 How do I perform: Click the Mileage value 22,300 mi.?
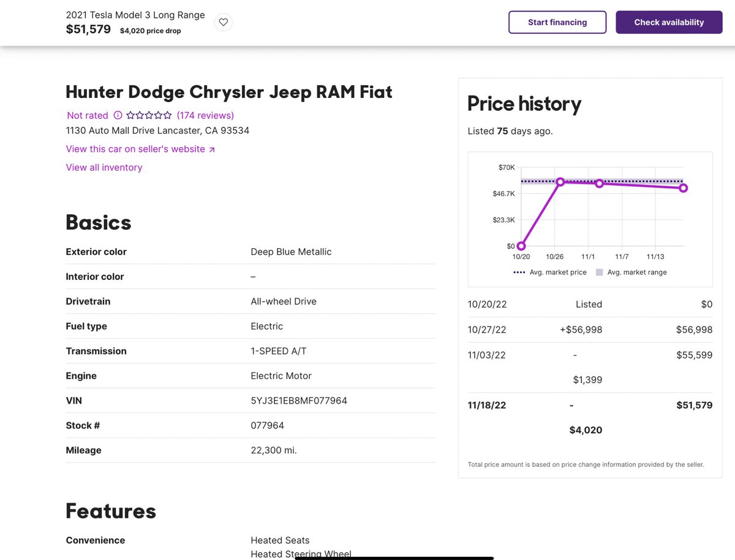(274, 450)
